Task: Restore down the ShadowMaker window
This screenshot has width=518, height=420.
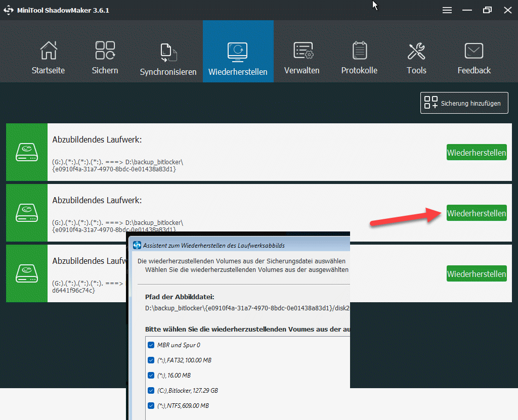Action: pyautogui.click(x=487, y=10)
